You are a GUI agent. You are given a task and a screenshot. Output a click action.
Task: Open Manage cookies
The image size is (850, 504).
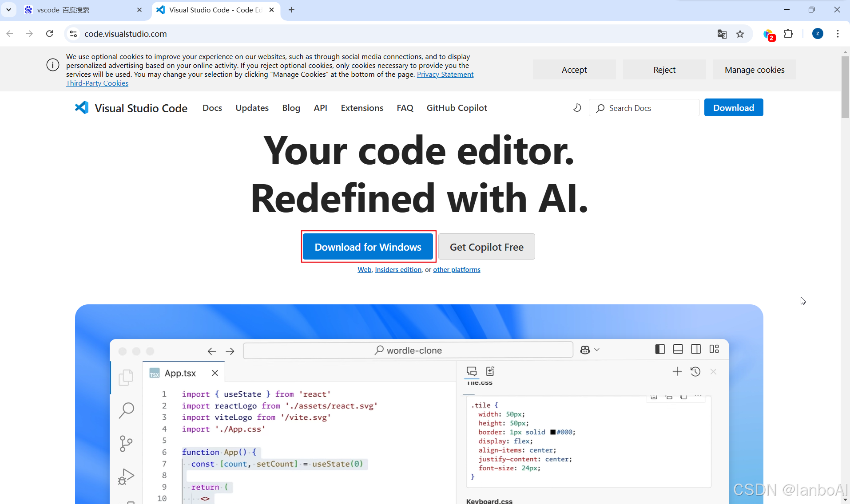click(755, 70)
